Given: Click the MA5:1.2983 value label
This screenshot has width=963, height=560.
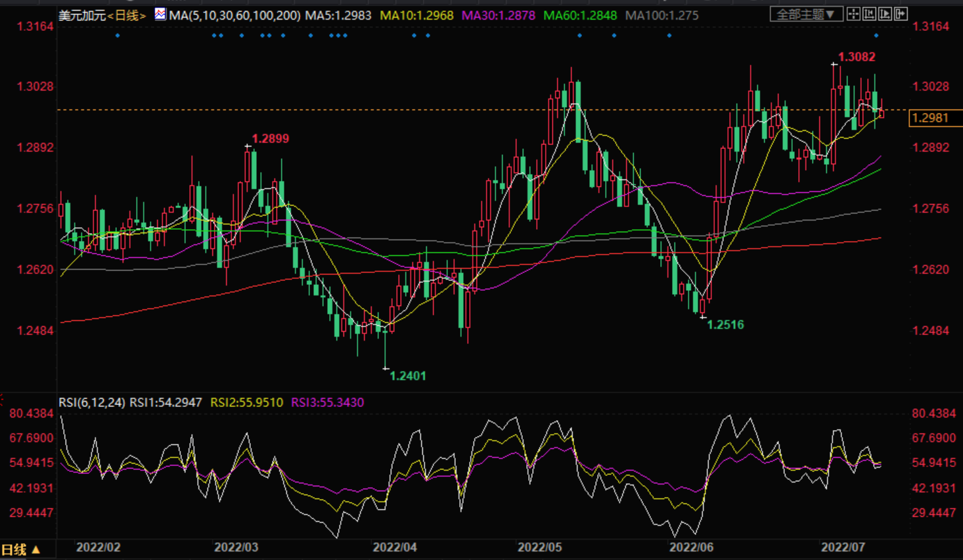Looking at the screenshot, I should point(338,15).
